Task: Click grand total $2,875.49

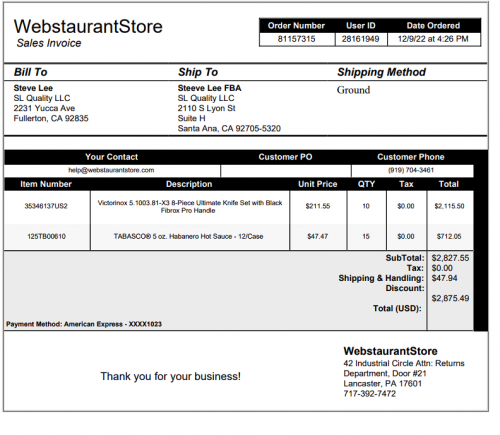Action: pos(450,298)
